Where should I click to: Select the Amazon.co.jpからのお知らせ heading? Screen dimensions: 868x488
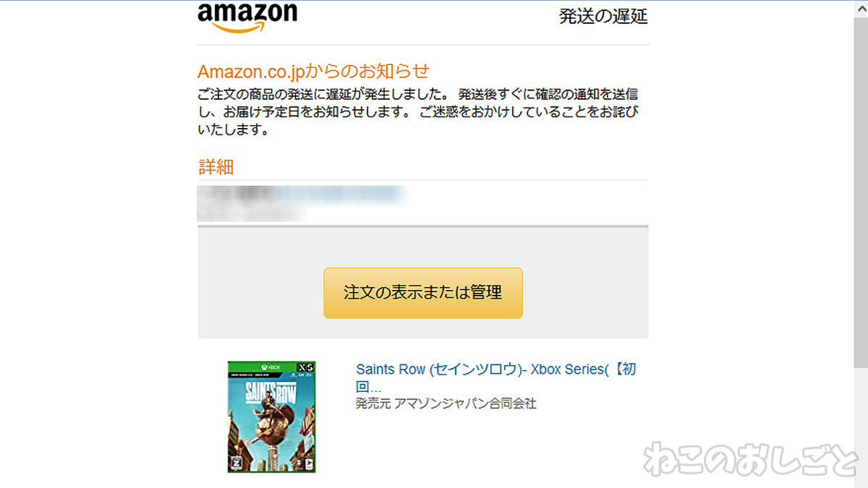tap(313, 71)
